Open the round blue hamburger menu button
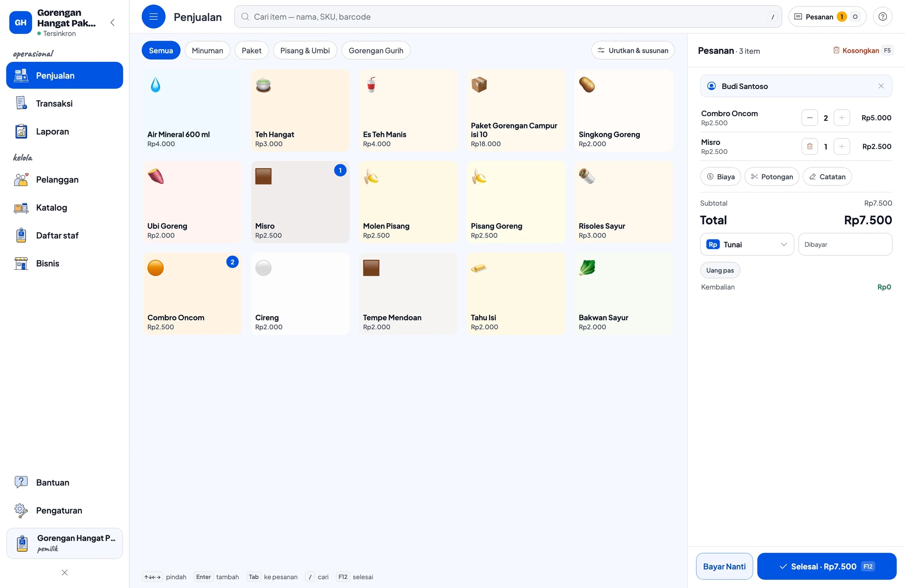 tap(153, 17)
